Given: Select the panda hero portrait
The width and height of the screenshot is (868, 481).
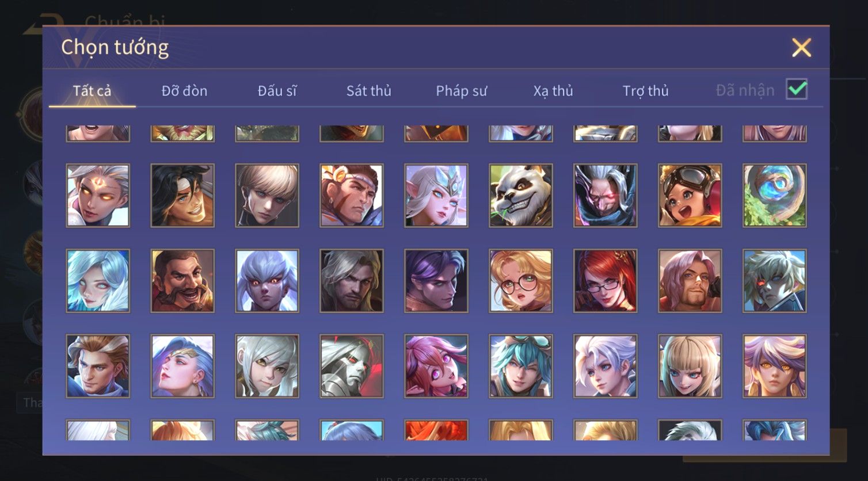Looking at the screenshot, I should point(521,196).
